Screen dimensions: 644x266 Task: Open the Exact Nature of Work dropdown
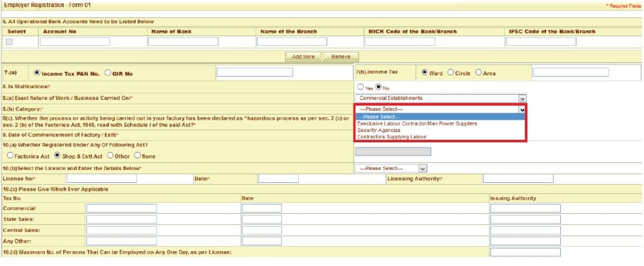point(522,98)
